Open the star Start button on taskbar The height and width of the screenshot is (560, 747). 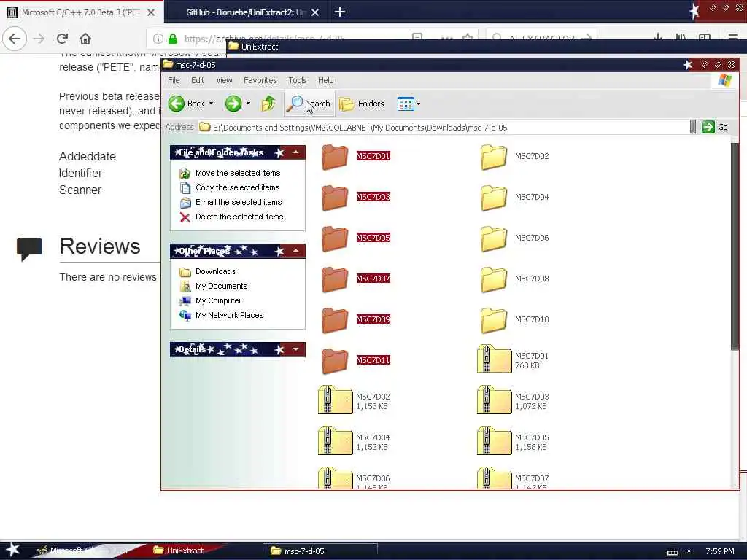click(x=12, y=550)
